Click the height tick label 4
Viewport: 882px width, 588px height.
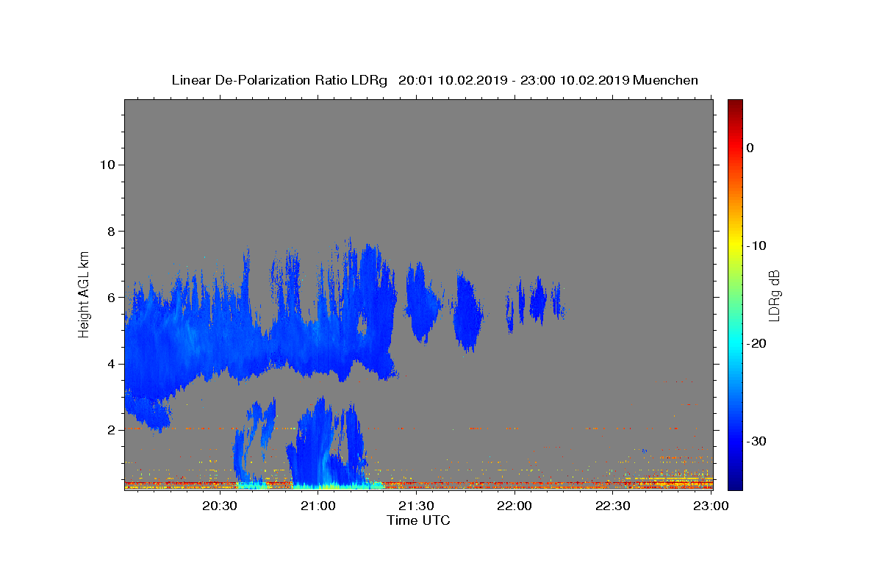[x=110, y=363]
